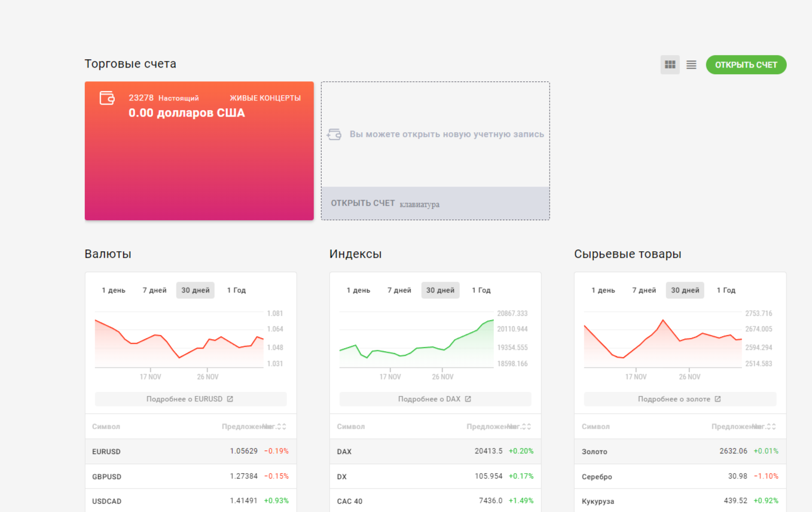Click the CAC 40 change +1.49%
This screenshot has width=812, height=512.
[521, 501]
